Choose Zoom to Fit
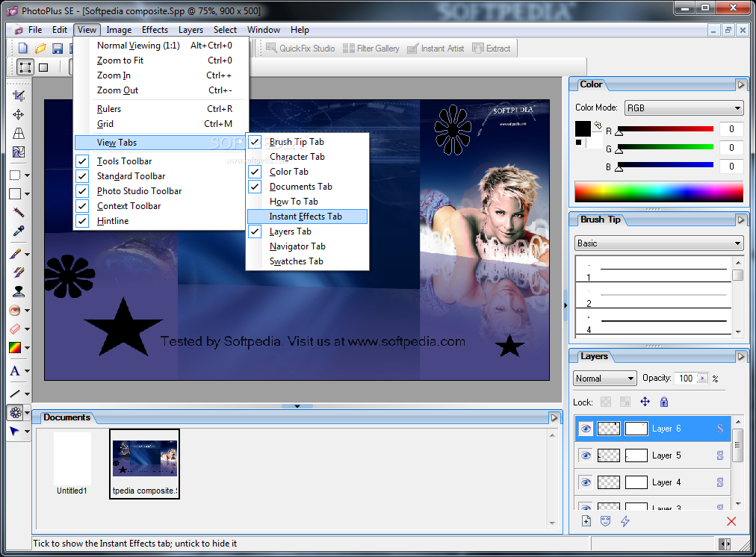This screenshot has width=756, height=557. pyautogui.click(x=160, y=60)
